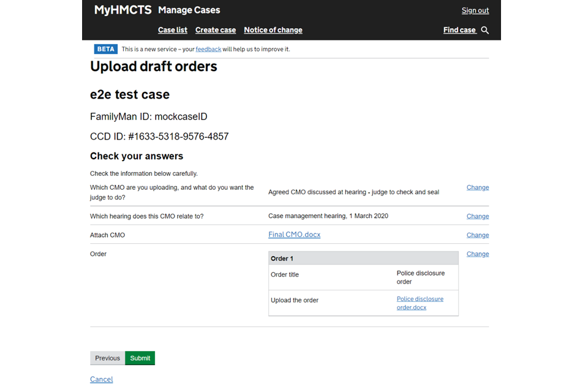Sign out of the service
The image size is (588, 392).
(475, 10)
